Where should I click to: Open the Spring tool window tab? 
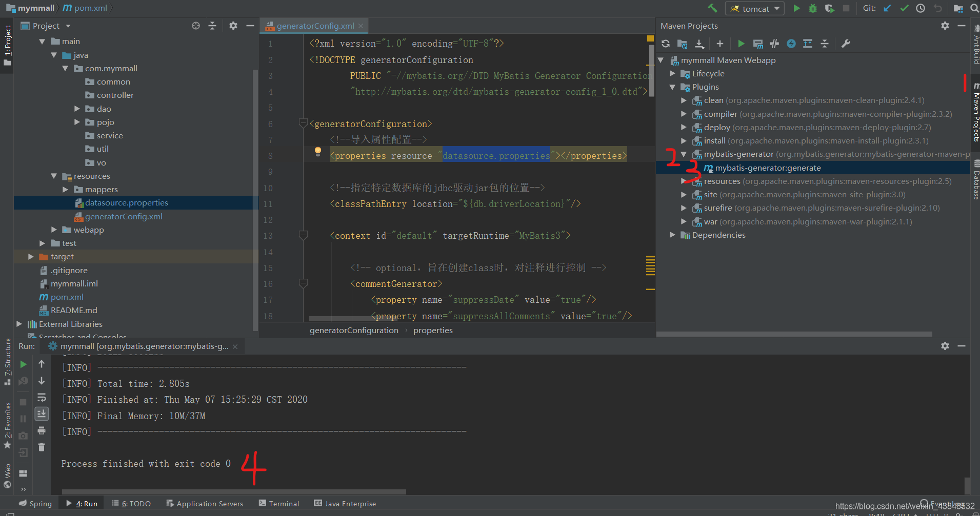pos(35,504)
